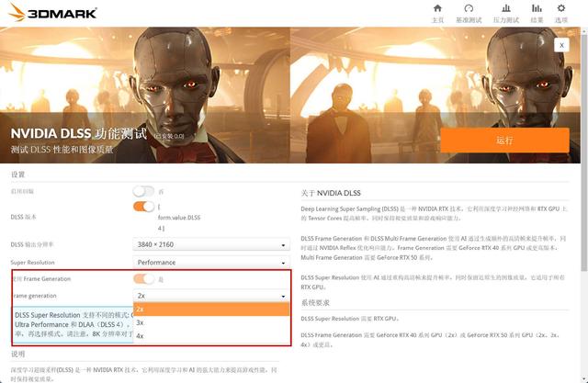Viewport: 588px width, 383px height.
Task: Open the 3840 × 2160 output resolution dropdown
Action: [x=211, y=244]
